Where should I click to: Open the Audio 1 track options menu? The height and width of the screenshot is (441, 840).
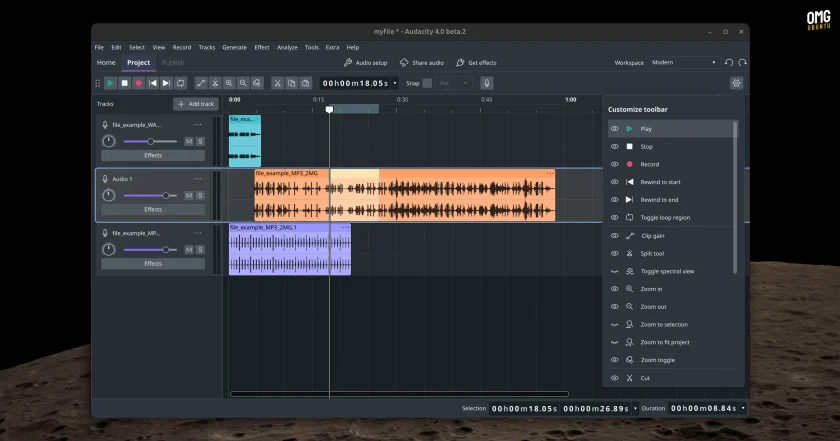tap(198, 179)
